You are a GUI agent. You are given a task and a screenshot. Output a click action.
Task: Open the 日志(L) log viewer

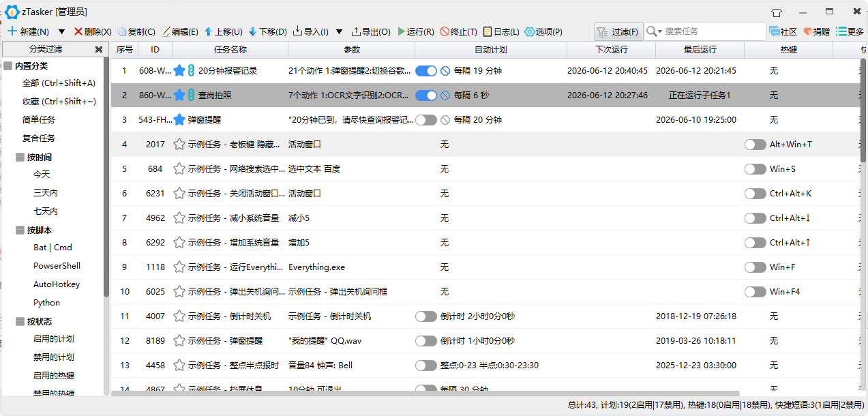coord(501,31)
